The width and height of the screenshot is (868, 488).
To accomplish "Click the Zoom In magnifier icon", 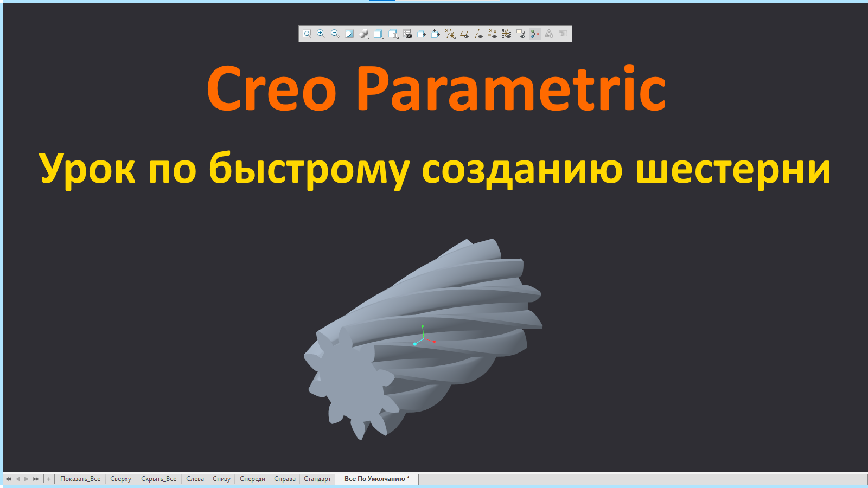I will (321, 34).
